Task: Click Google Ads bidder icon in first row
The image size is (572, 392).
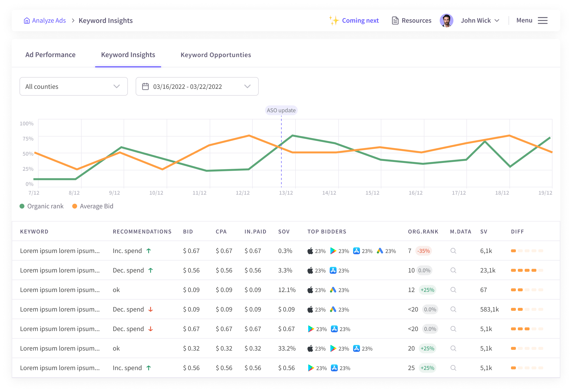Action: pos(380,251)
